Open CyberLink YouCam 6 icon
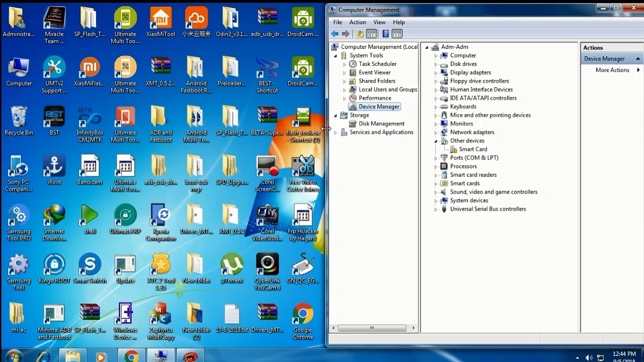The image size is (644, 362). coord(267,272)
